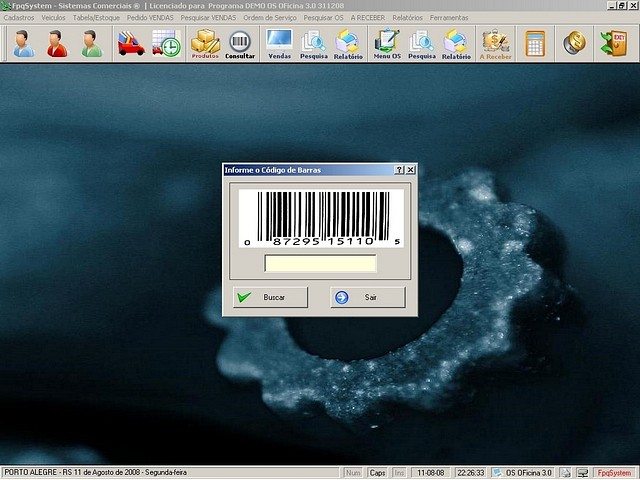This screenshot has height=480, width=640.
Task: Restore the main application window
Action: pyautogui.click(x=622, y=6)
